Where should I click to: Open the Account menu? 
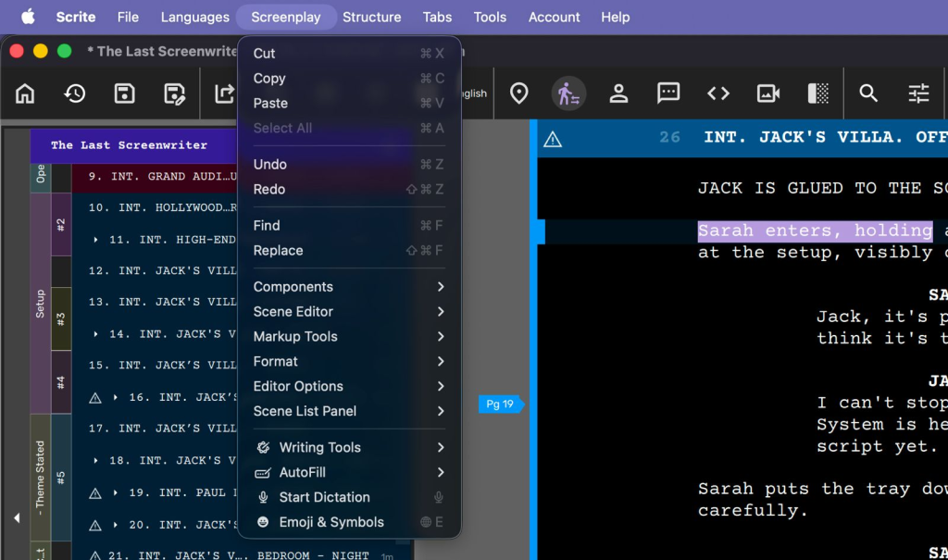(554, 17)
